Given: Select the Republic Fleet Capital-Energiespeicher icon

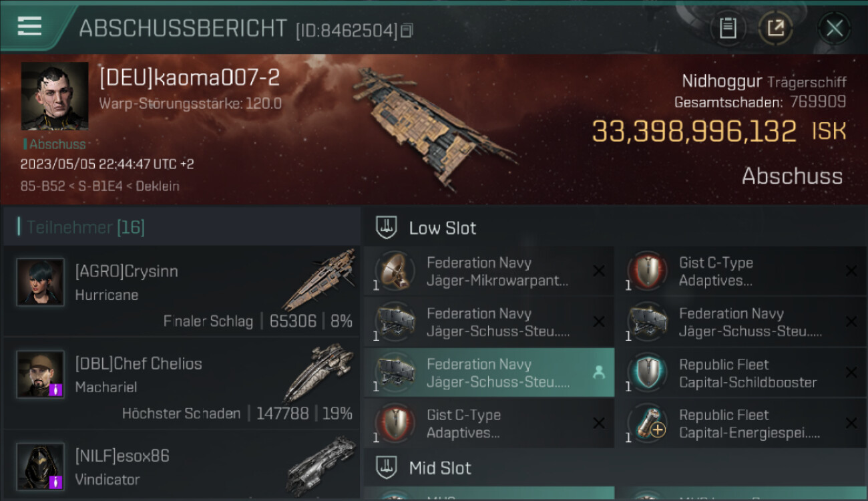Looking at the screenshot, I should tap(646, 424).
